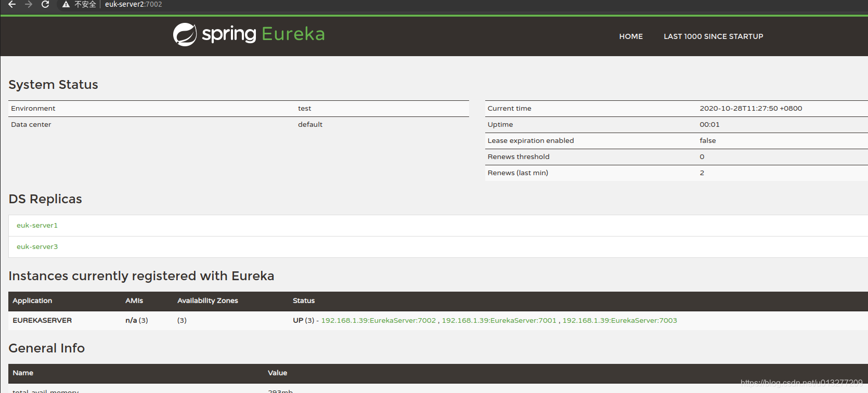This screenshot has height=393, width=868.
Task: Select the Environment row label
Action: (33, 108)
